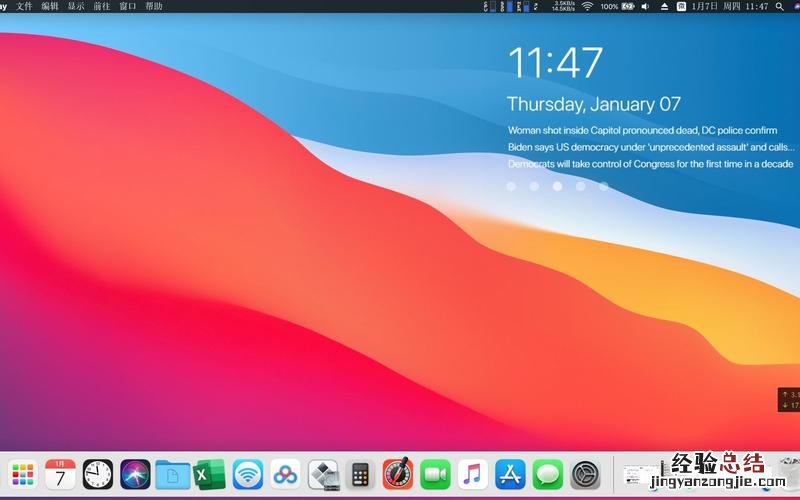Open Digital Color Meter in dock

click(x=398, y=473)
